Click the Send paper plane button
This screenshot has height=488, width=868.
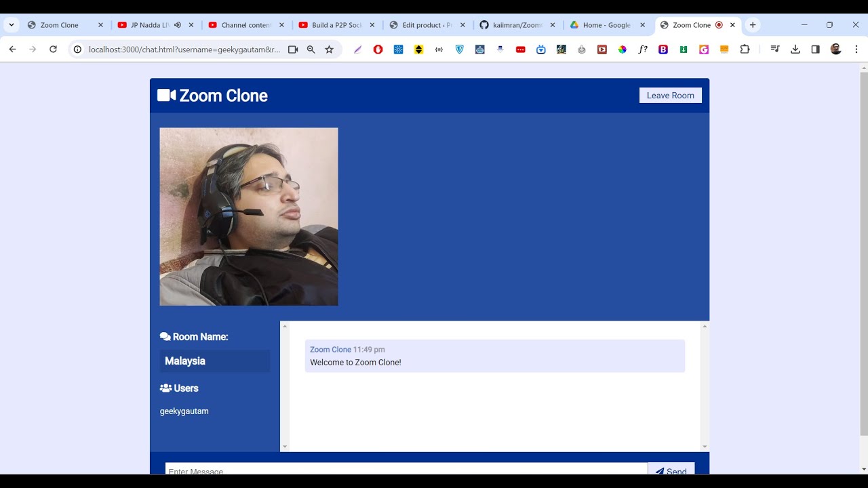pyautogui.click(x=671, y=470)
